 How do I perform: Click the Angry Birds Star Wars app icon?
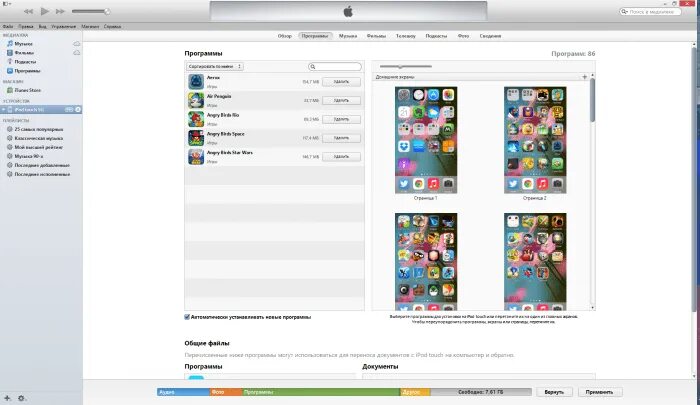coord(196,157)
